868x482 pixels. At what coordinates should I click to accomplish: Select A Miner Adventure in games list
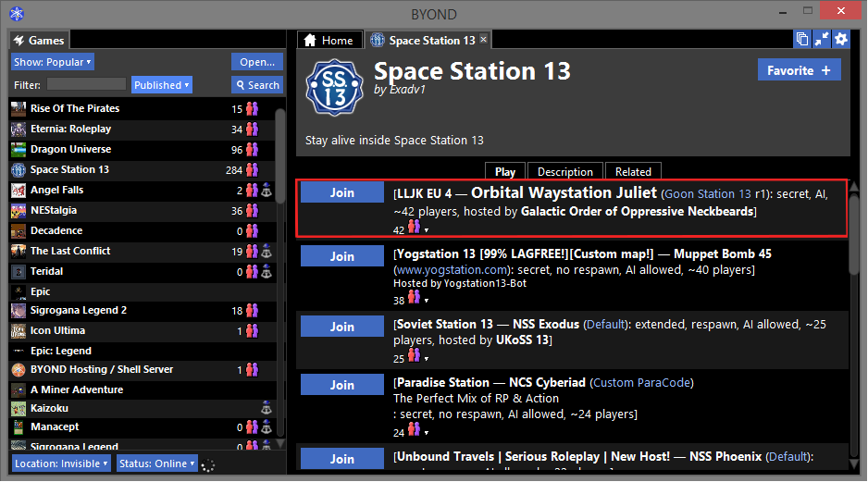point(143,389)
